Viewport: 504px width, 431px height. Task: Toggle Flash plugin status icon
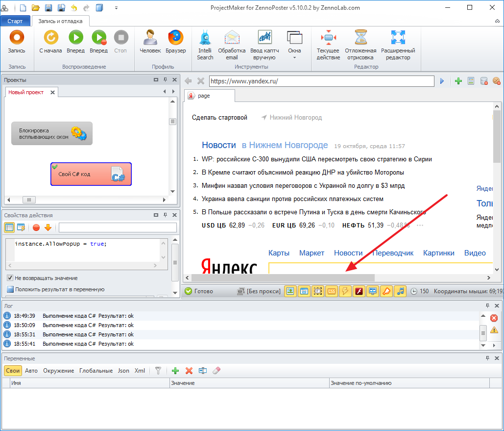click(359, 291)
